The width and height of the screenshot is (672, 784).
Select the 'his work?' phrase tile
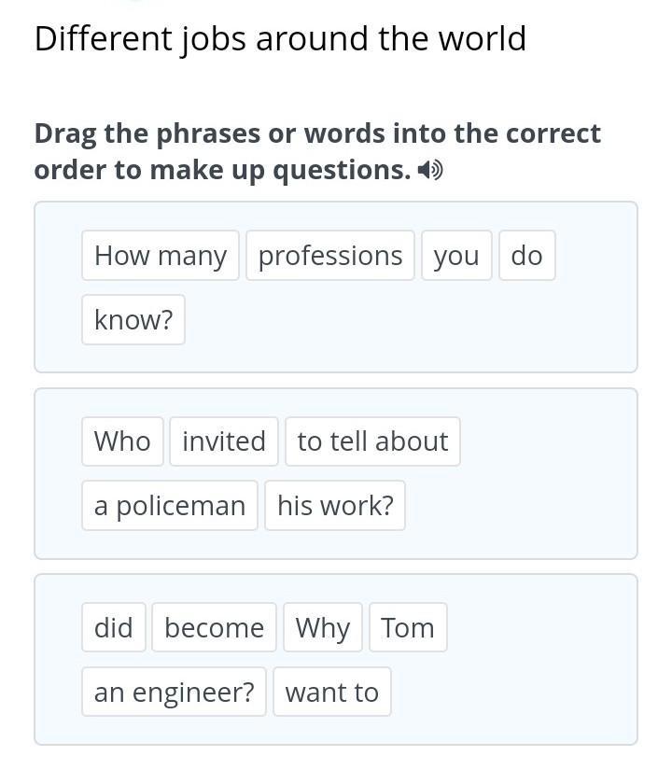click(335, 505)
